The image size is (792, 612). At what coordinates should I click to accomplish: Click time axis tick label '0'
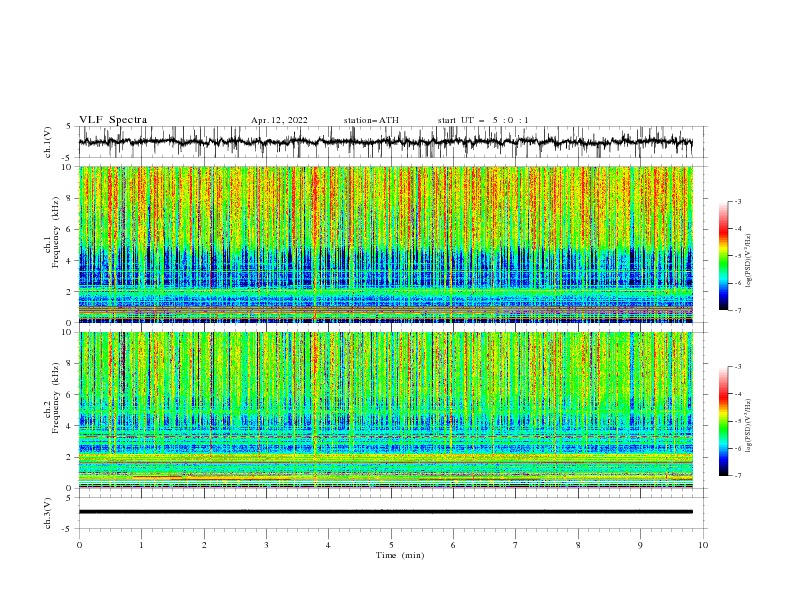click(x=79, y=545)
